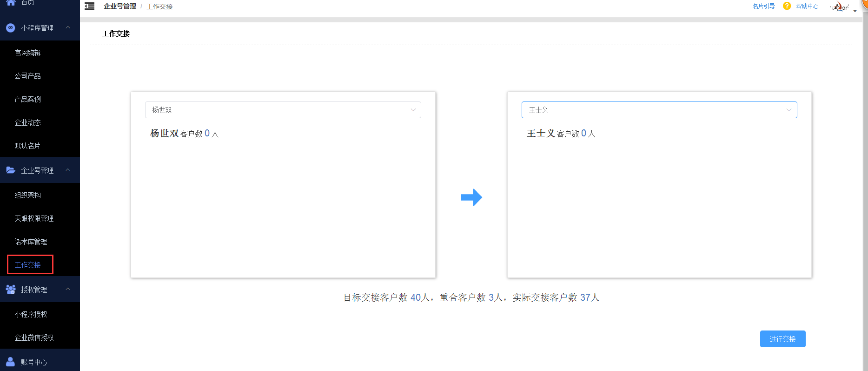Click the 名片引导 link

[x=763, y=6]
